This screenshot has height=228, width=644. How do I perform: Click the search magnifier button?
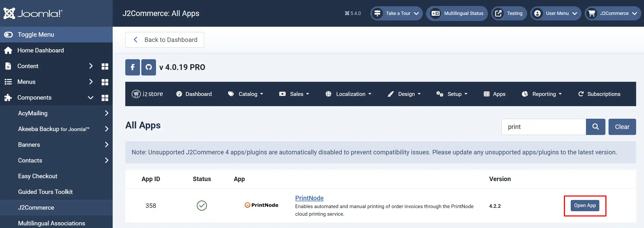tap(595, 127)
